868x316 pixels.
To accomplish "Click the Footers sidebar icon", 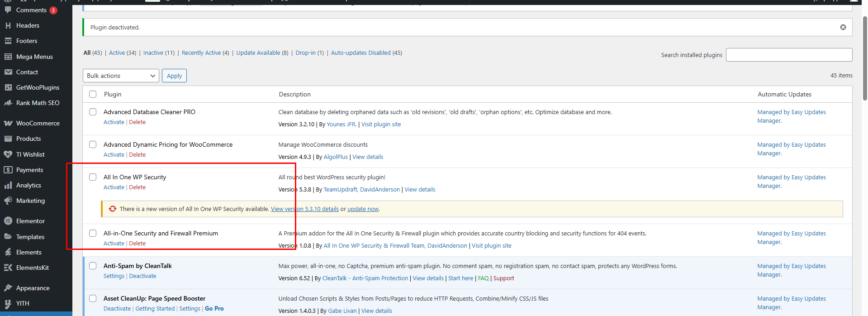I will (x=8, y=41).
